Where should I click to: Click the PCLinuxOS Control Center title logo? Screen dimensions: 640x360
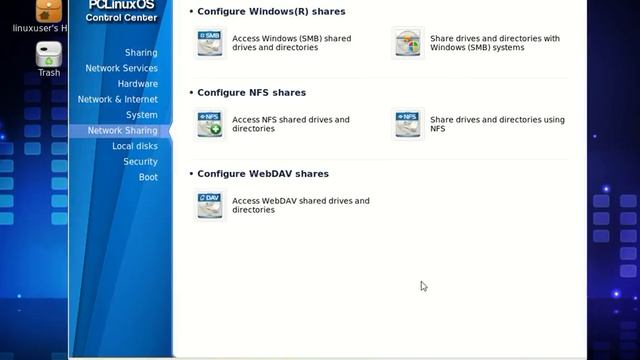(121, 11)
